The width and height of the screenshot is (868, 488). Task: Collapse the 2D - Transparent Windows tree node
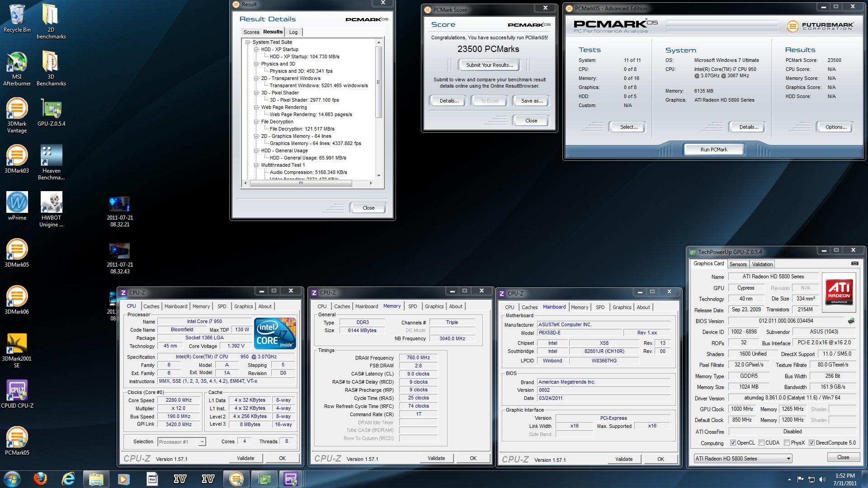(x=256, y=78)
